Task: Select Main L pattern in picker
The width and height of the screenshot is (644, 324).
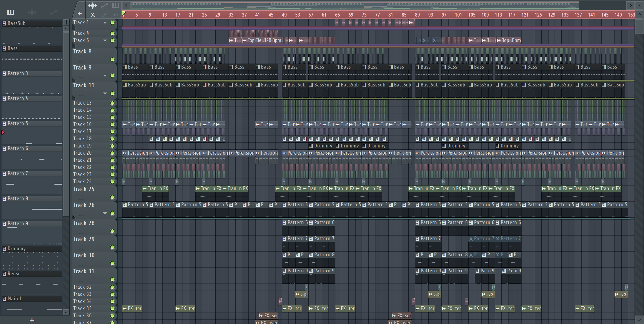Action: click(32, 299)
